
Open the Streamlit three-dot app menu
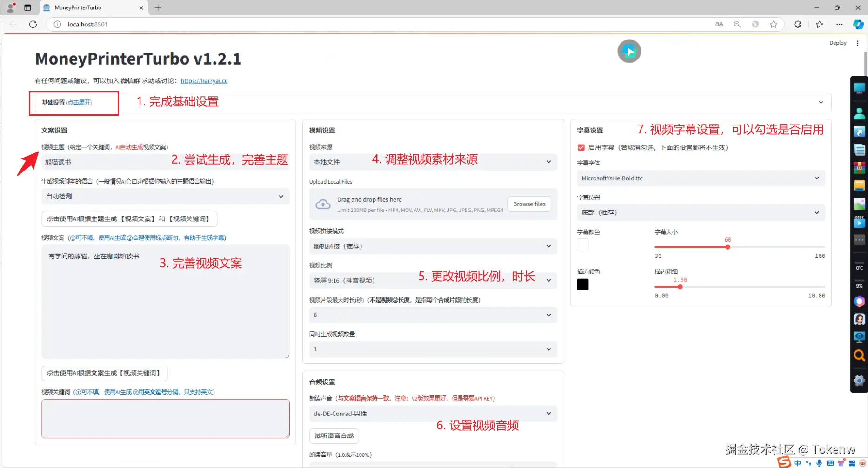click(x=858, y=43)
